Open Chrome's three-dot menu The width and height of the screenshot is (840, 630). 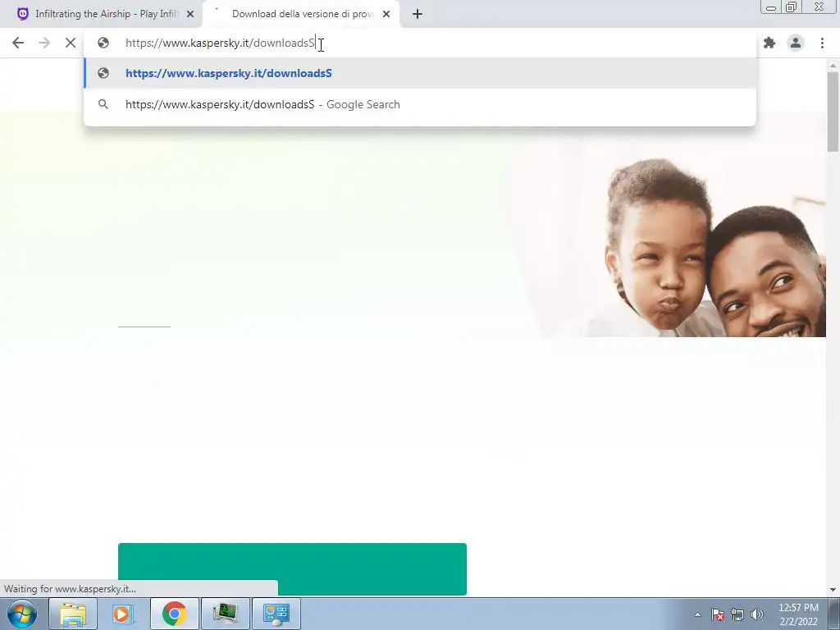click(822, 43)
